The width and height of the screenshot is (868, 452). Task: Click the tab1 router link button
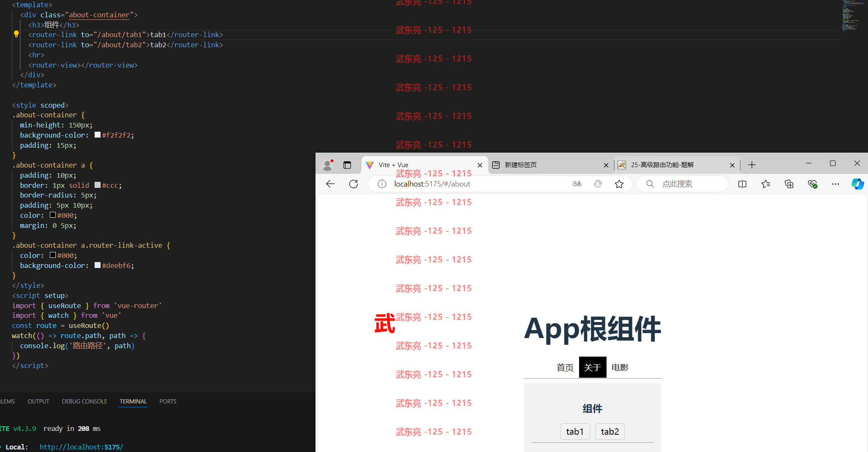click(575, 432)
